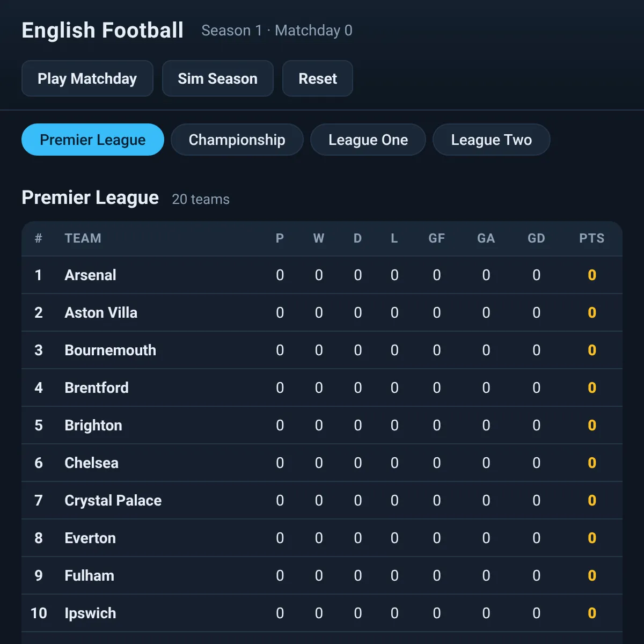Select the Arsenal row
The image size is (644, 644).
[322, 275]
